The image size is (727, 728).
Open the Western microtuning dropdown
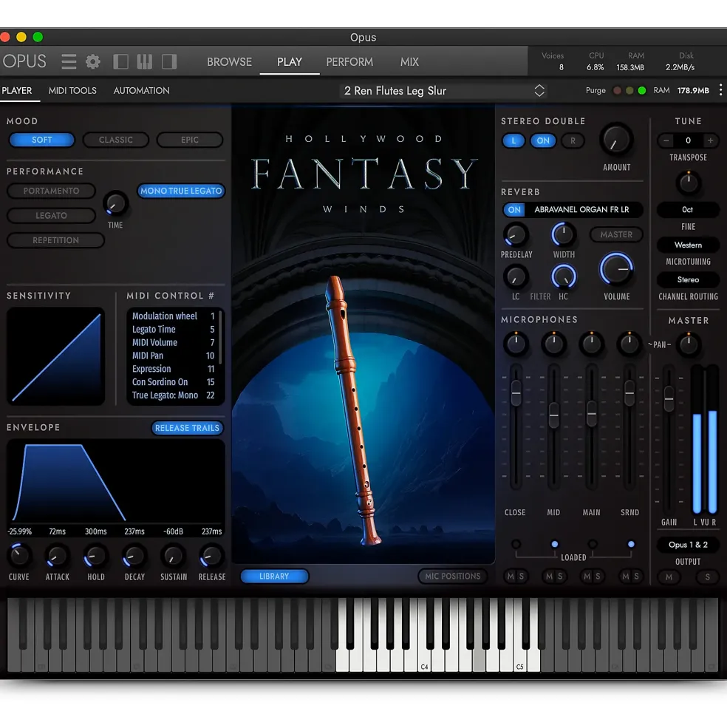point(688,245)
